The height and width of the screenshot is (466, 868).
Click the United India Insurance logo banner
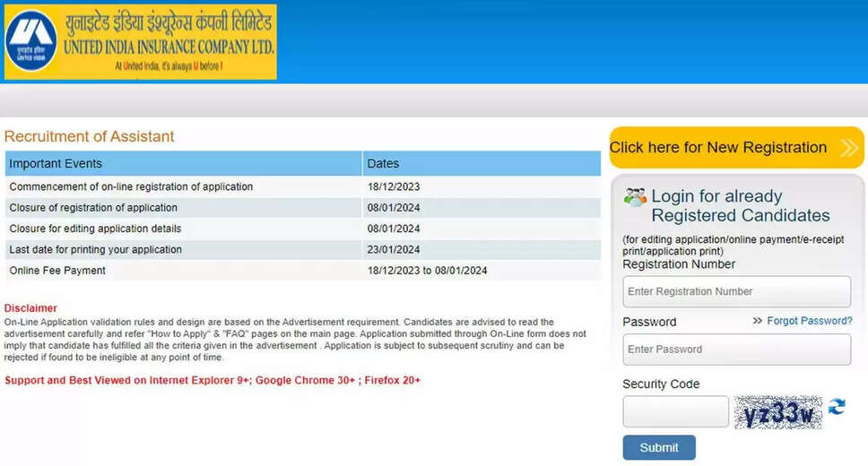pos(141,42)
